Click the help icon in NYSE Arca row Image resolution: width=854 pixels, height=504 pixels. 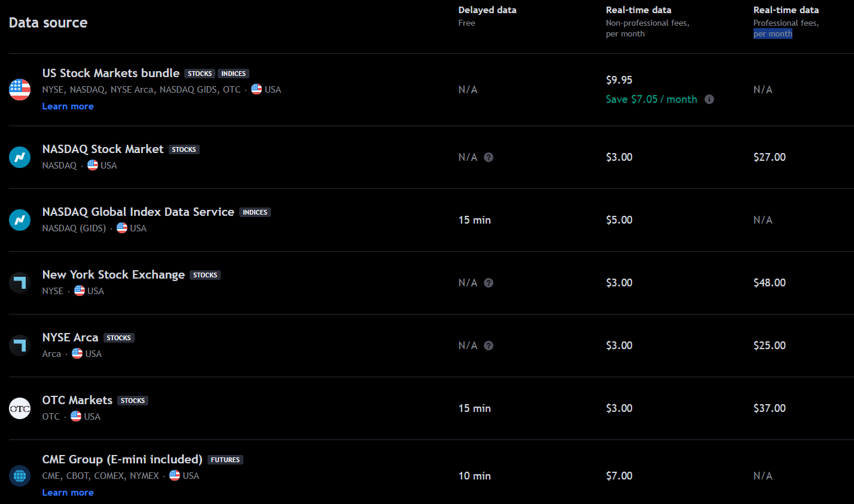pos(489,346)
